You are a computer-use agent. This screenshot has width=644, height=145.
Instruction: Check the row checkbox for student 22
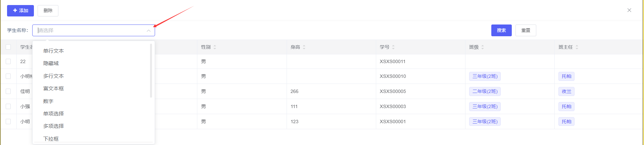tap(8, 61)
